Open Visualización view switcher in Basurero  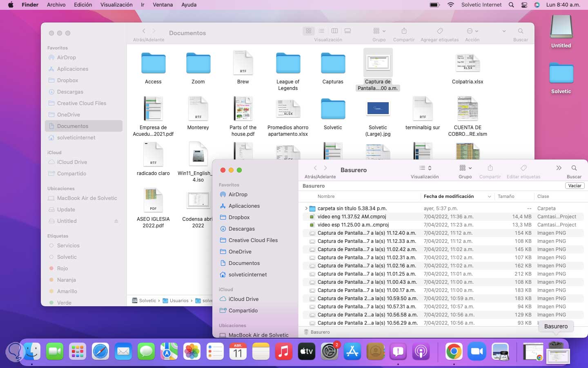tap(425, 168)
